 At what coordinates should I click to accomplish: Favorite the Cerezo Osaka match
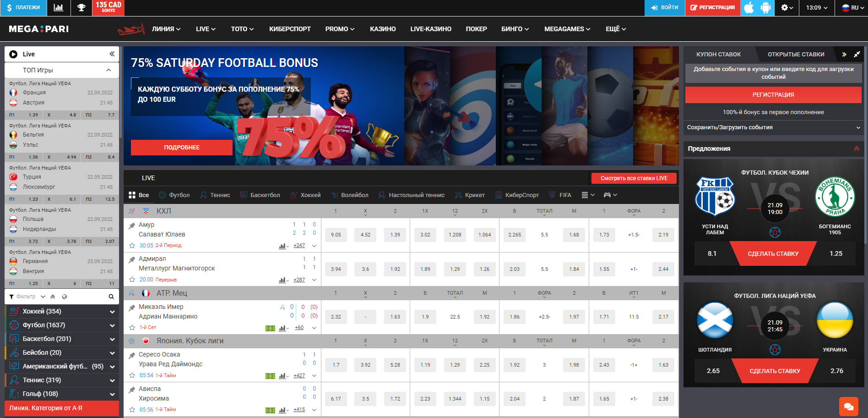point(132,375)
